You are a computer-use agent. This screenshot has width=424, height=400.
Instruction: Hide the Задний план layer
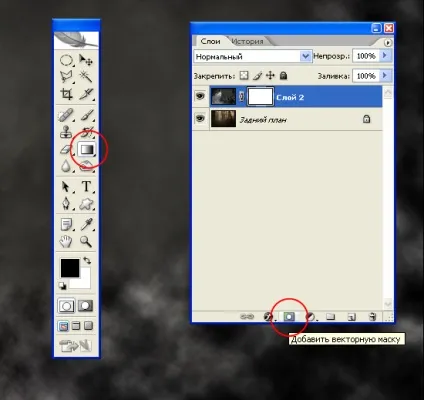click(200, 118)
